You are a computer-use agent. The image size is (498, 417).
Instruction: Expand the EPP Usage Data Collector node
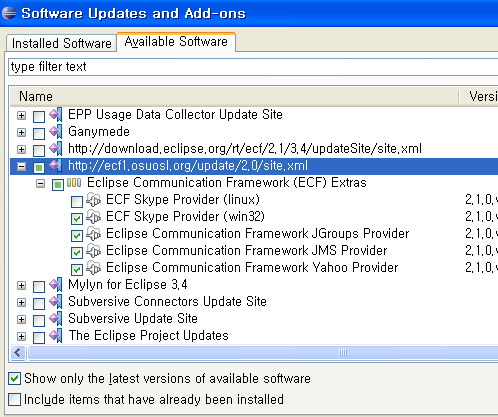click(21, 116)
